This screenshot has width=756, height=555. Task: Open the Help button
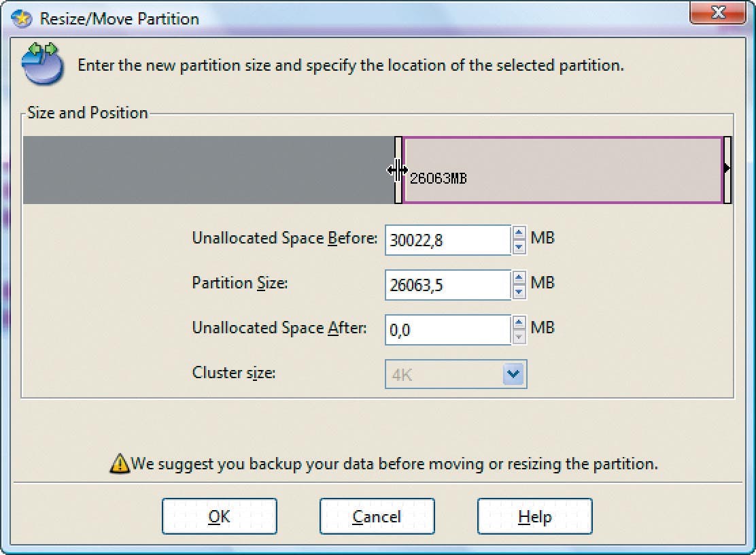(x=534, y=517)
